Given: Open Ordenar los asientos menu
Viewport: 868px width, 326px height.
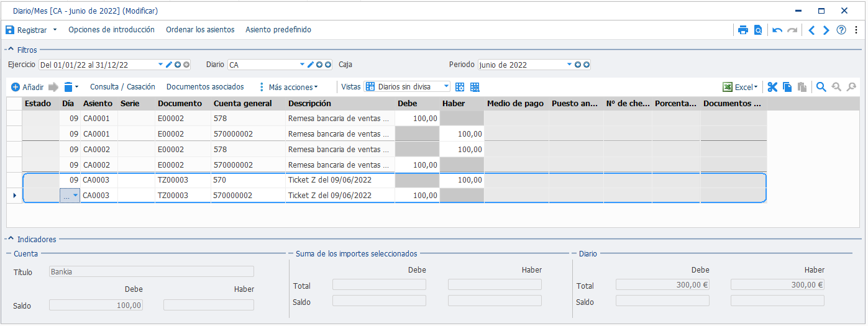Looking at the screenshot, I should point(200,30).
